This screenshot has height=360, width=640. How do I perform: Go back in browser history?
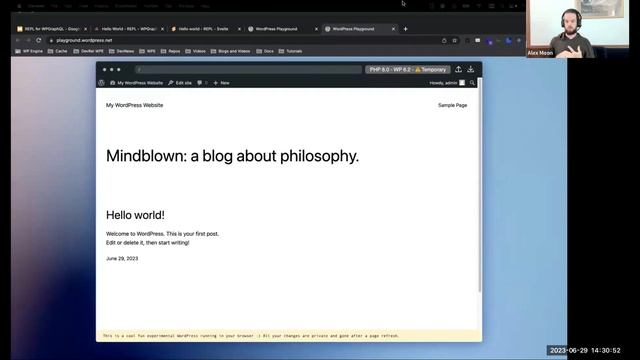(x=18, y=40)
